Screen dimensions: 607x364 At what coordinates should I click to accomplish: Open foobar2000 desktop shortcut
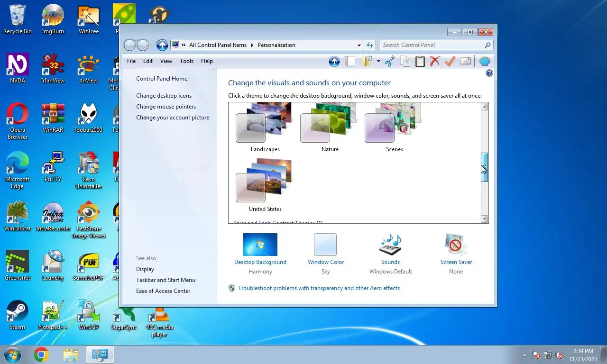pos(89,118)
